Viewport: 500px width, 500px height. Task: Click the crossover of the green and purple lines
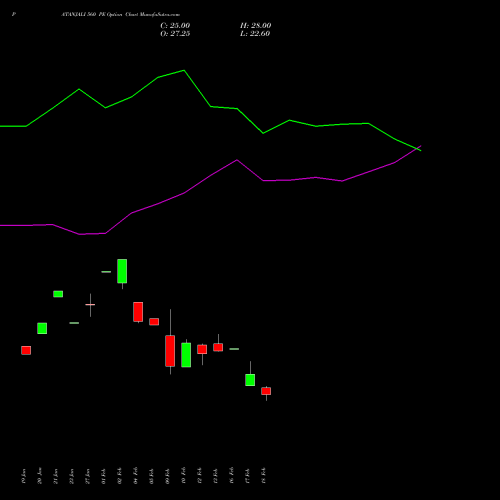coord(417,148)
